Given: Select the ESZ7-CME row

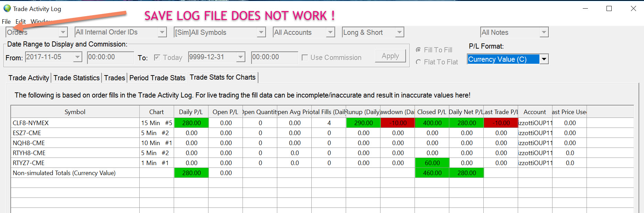Looking at the screenshot, I should click(x=322, y=133).
